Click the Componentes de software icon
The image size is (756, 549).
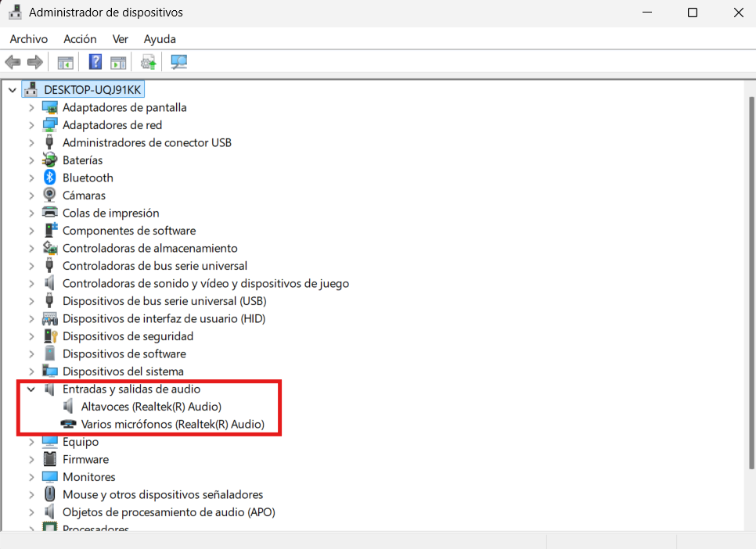(50, 230)
